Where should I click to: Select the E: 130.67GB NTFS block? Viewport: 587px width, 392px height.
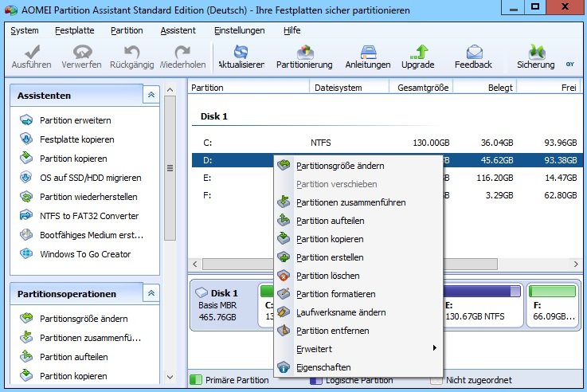[x=483, y=305]
